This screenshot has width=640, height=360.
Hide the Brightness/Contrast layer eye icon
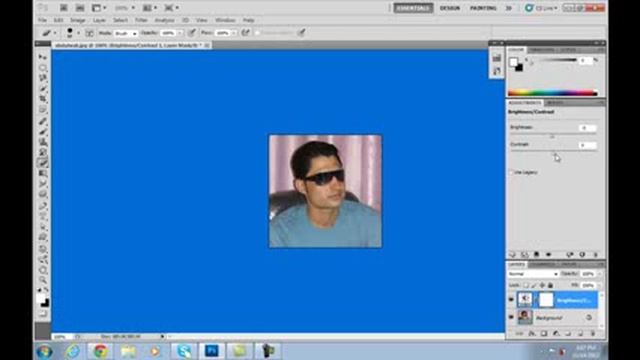point(511,300)
